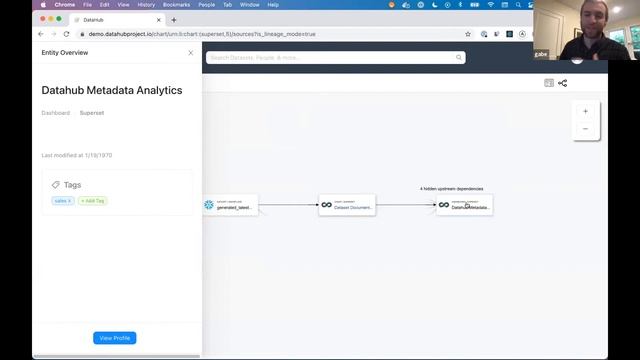The width and height of the screenshot is (640, 360).
Task: Click the address bar URL
Action: [202, 34]
